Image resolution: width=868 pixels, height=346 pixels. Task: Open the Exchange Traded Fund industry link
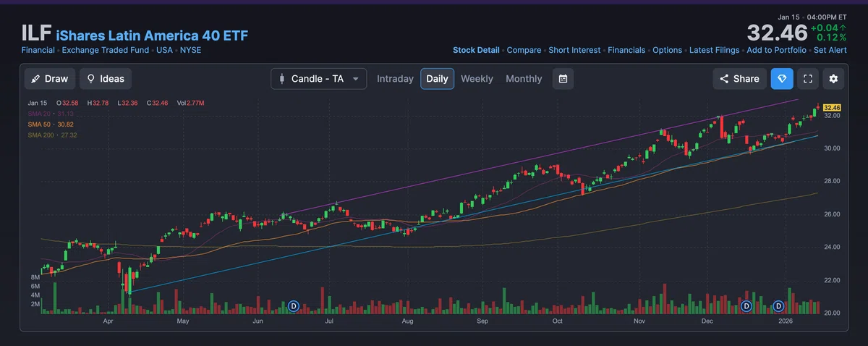[106, 50]
